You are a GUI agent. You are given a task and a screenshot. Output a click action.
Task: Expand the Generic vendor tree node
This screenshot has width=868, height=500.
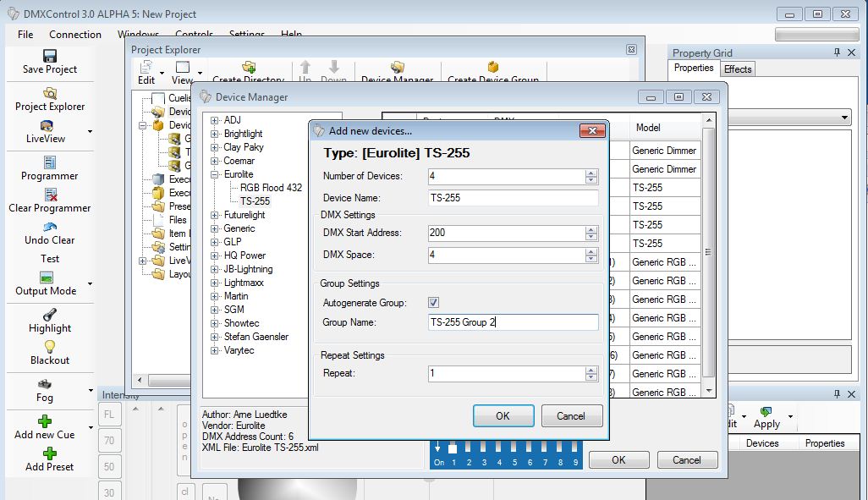[215, 228]
